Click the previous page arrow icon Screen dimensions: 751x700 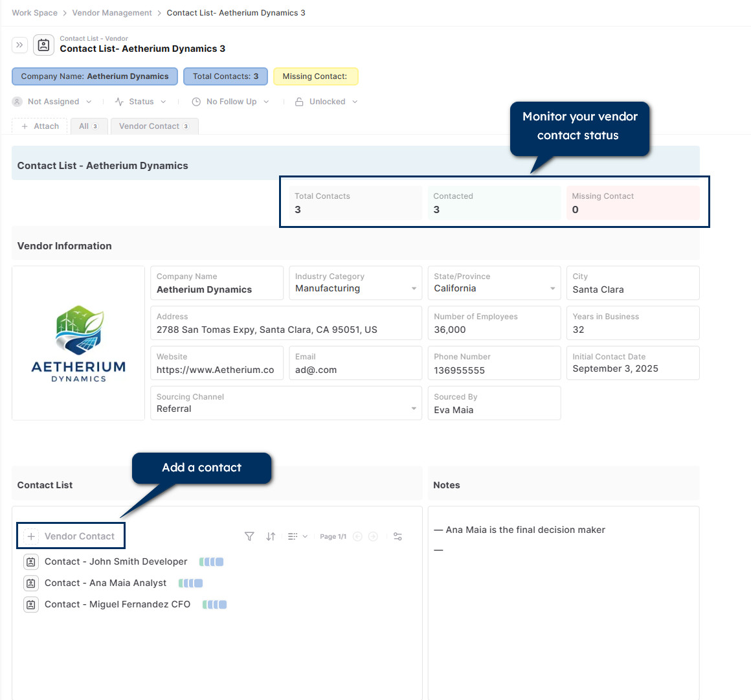[x=357, y=536]
